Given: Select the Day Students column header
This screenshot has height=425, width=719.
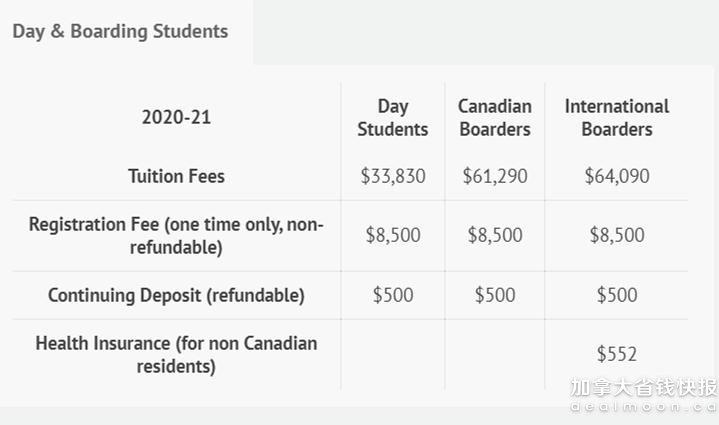Looking at the screenshot, I should [393, 118].
